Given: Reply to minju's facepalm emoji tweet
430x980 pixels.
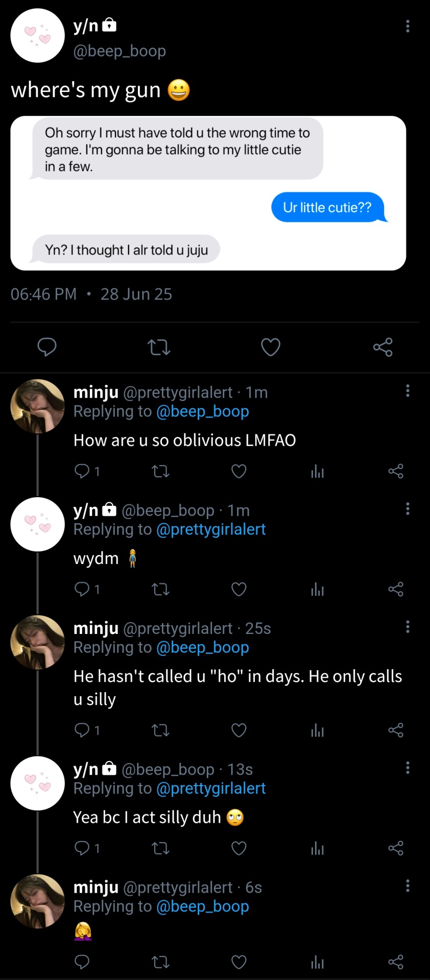Looking at the screenshot, I should 82,962.
